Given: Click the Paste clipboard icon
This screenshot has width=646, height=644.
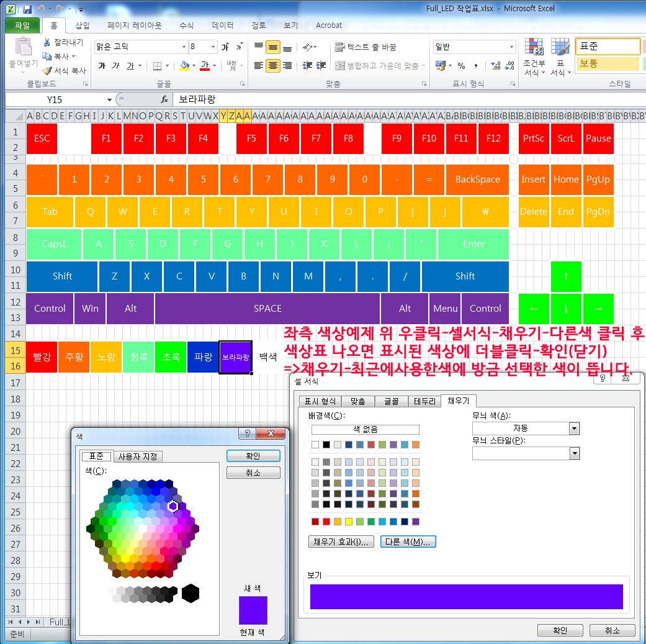Looking at the screenshot, I should [24, 47].
